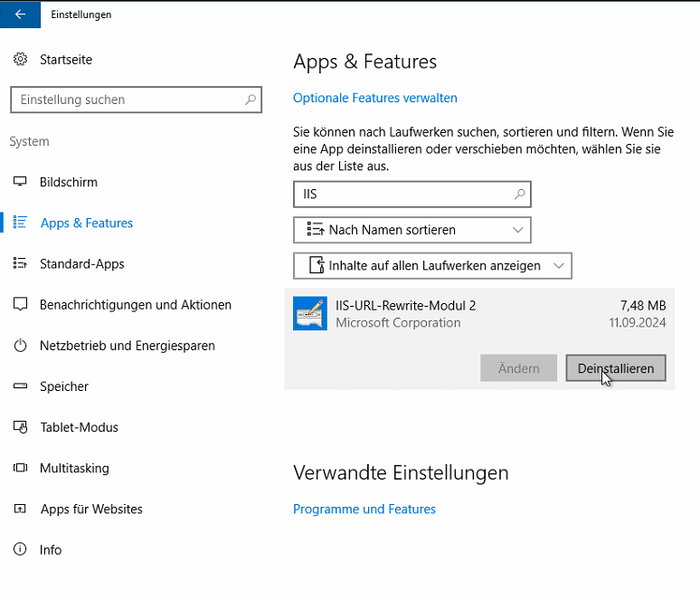Open Startseite via gear icon

point(20,59)
